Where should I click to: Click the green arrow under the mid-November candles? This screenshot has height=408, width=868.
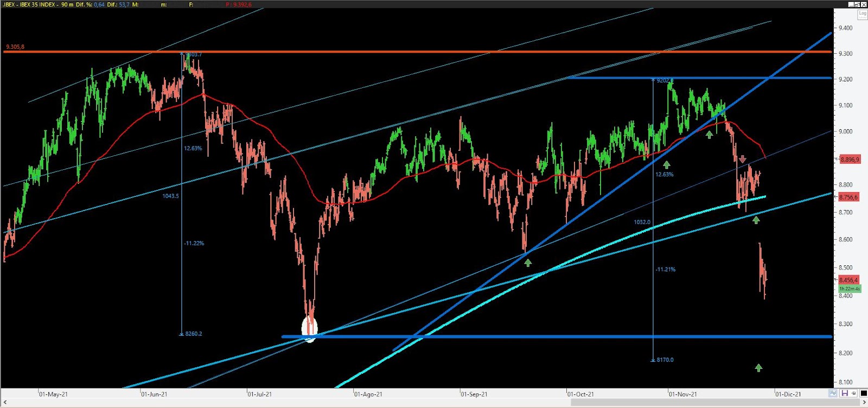709,135
